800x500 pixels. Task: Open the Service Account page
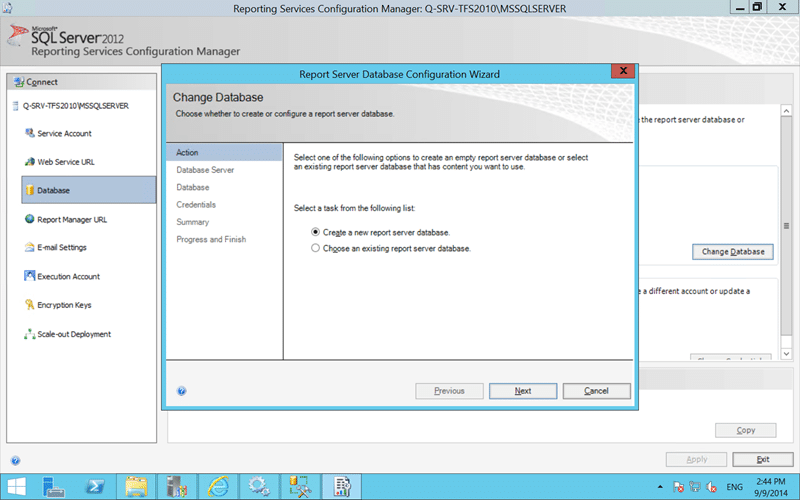64,133
